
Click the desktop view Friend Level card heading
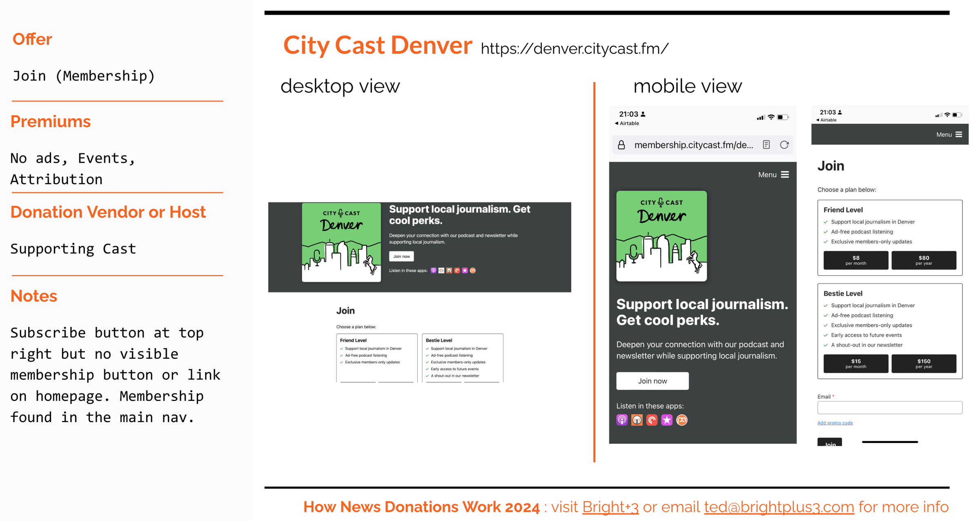(x=353, y=340)
